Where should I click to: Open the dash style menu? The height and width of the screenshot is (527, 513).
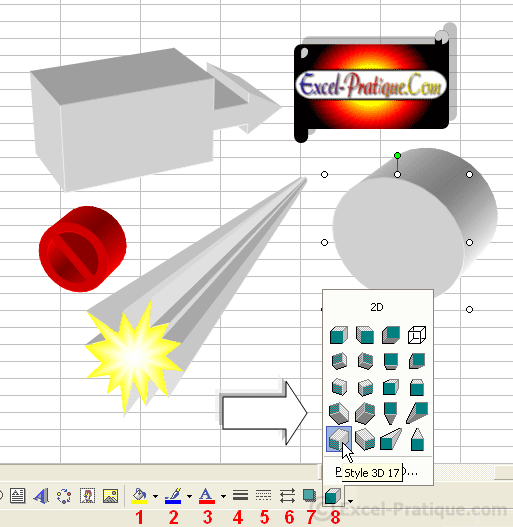(264, 495)
